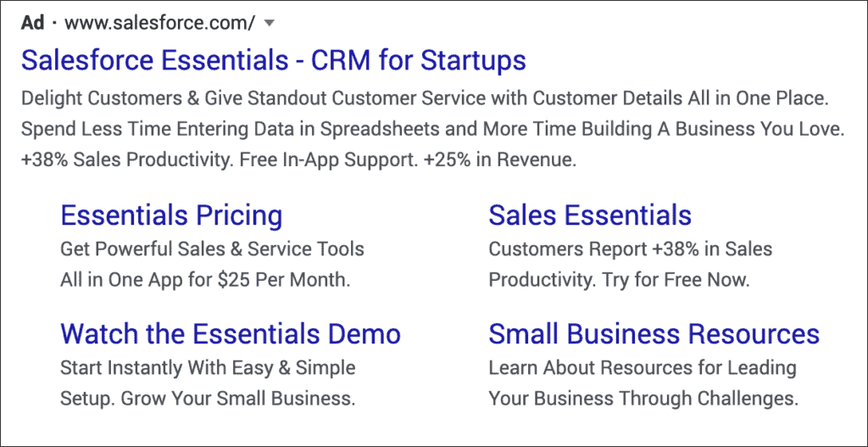
Task: Click "Your Business Through Challenges." text line
Action: coord(643,398)
